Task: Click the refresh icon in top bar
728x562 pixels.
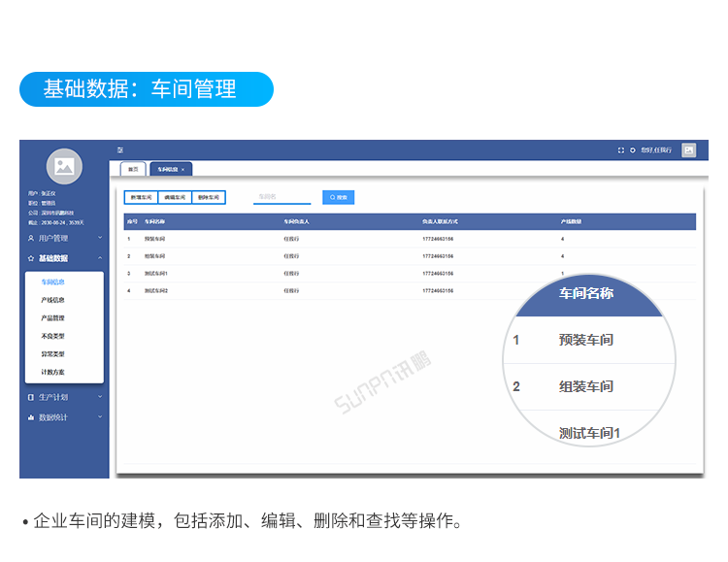Action: point(633,150)
